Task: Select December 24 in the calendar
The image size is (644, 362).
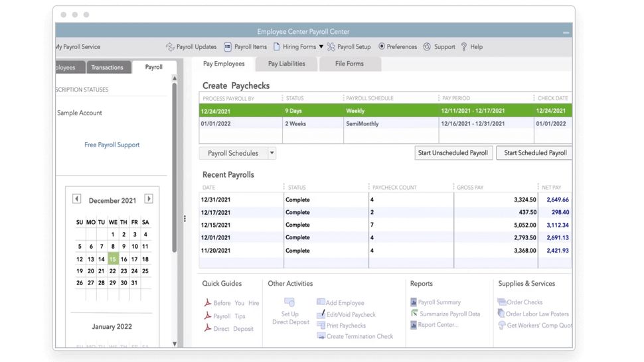Action: [134, 271]
